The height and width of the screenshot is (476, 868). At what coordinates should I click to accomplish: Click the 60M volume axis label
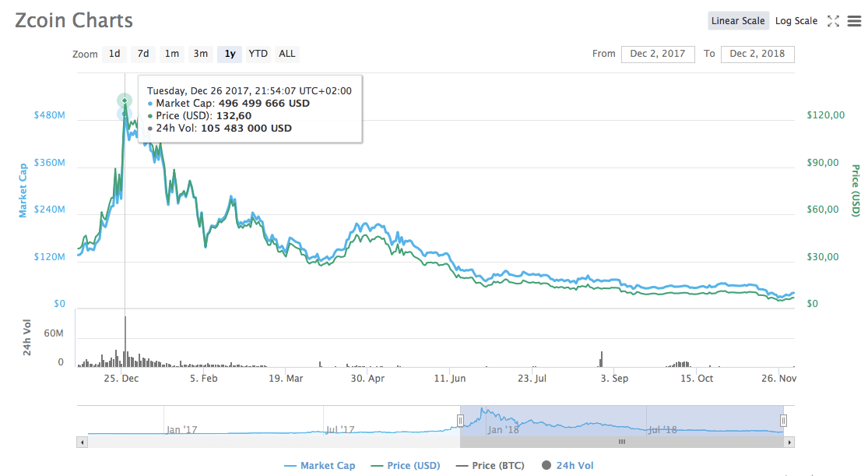pos(54,333)
